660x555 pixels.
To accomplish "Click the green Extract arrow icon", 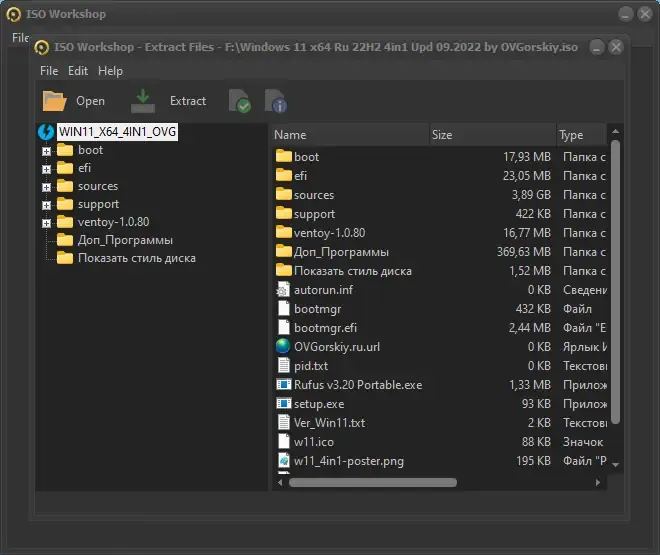I will pos(143,101).
